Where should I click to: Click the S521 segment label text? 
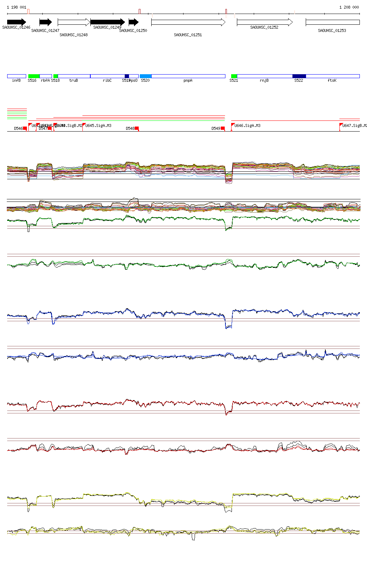click(234, 80)
